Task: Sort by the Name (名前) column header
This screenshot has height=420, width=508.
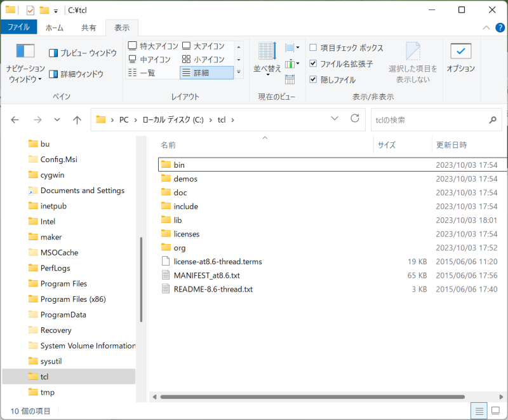Action: click(168, 145)
